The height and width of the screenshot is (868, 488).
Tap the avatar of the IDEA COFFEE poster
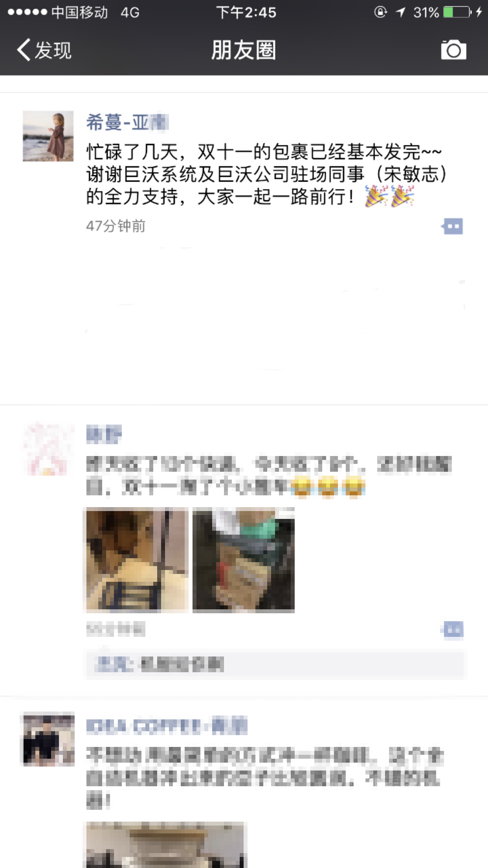[x=48, y=739]
